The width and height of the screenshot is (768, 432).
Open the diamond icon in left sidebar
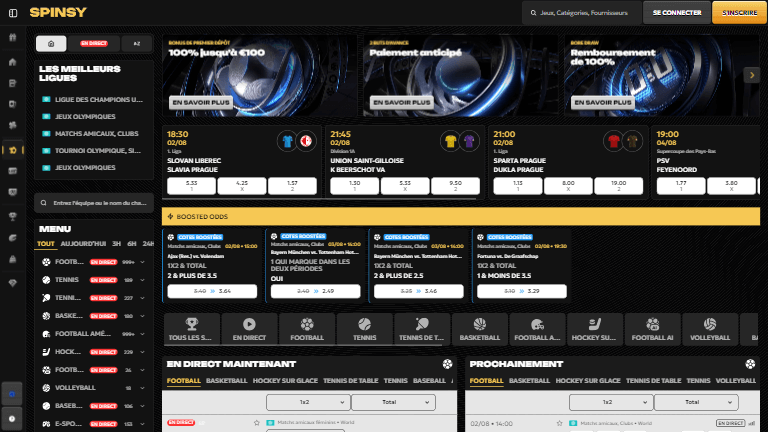[x=13, y=283]
